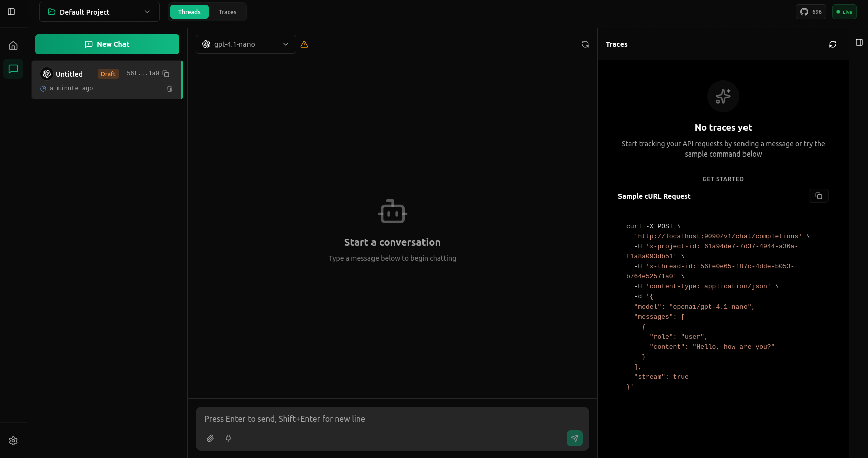This screenshot has width=868, height=458.
Task: Click the model warning triangle icon
Action: pyautogui.click(x=304, y=44)
